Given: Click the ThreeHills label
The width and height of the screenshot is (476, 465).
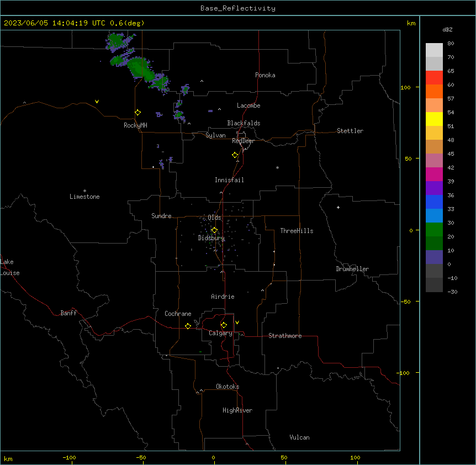Looking at the screenshot, I should [x=297, y=231].
